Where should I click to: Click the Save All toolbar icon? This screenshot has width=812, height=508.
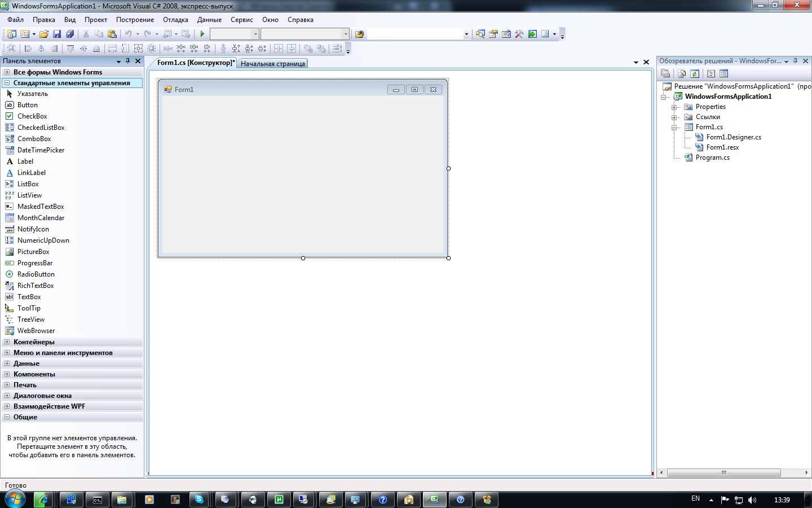(x=69, y=34)
